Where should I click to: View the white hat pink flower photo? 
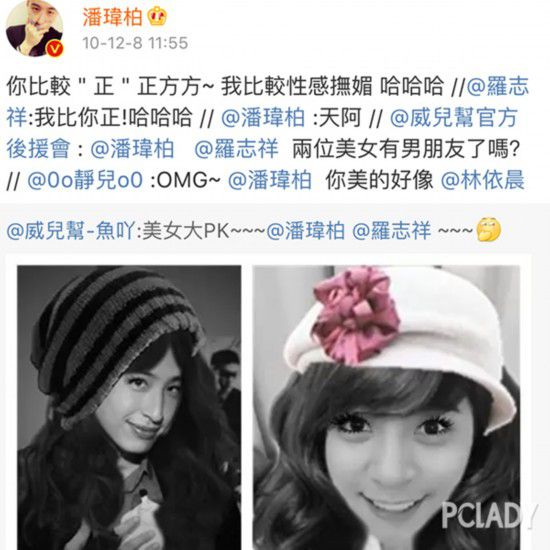[386, 408]
